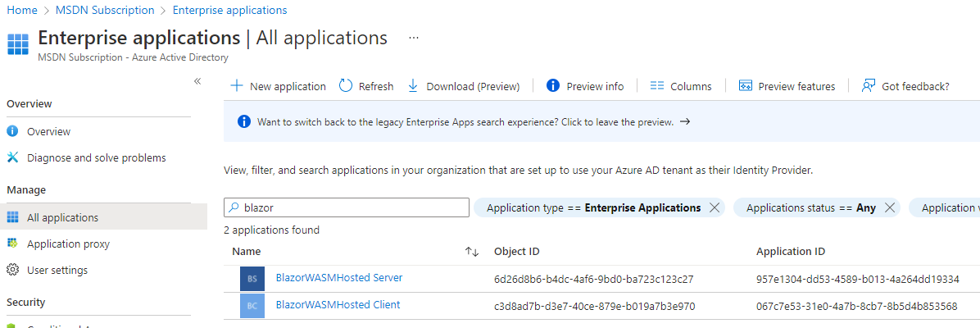Open User settings in the Manage section
Viewport: 980px width, 328px height.
tap(57, 270)
